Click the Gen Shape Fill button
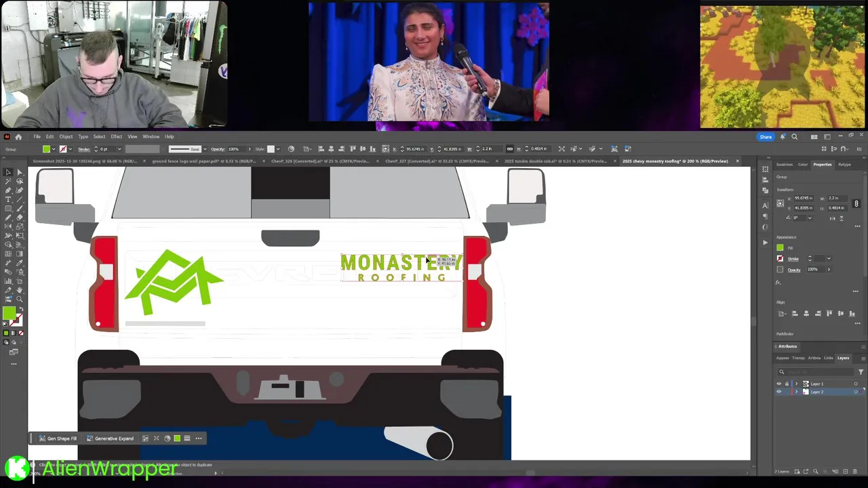 pos(58,439)
